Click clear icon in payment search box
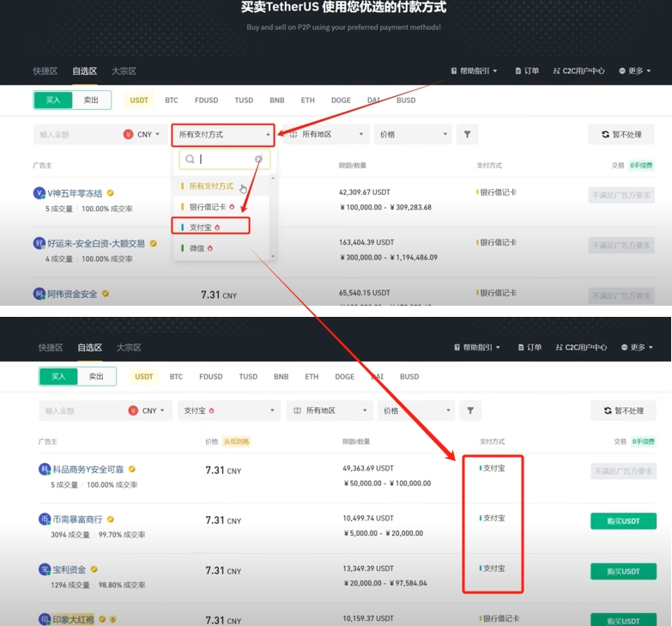Viewport: 672px width, 626px height. click(x=258, y=159)
